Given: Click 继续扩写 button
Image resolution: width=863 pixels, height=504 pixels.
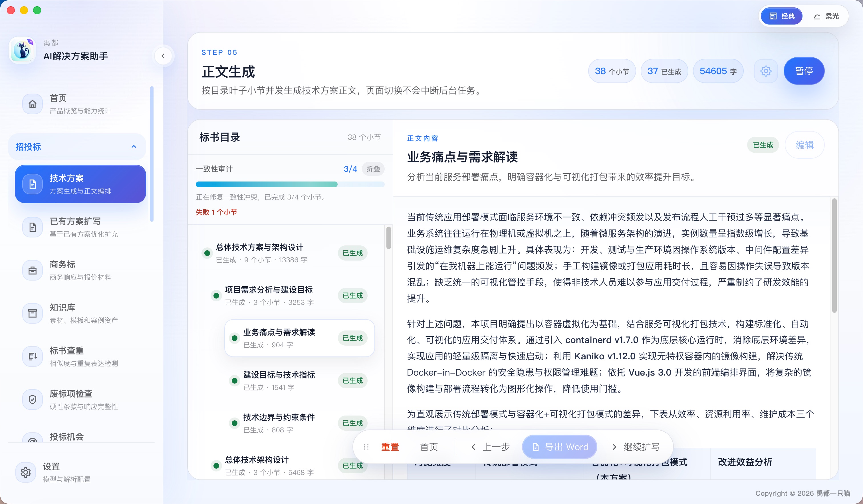Looking at the screenshot, I should tap(635, 447).
